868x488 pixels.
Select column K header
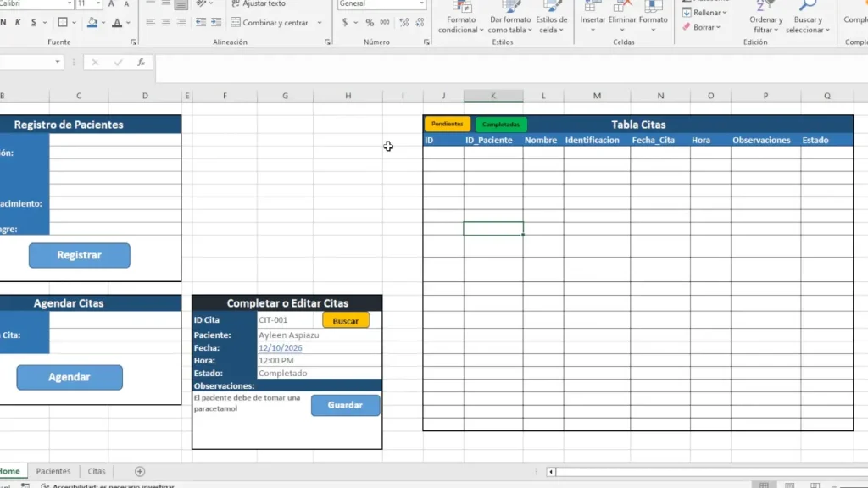tap(493, 96)
